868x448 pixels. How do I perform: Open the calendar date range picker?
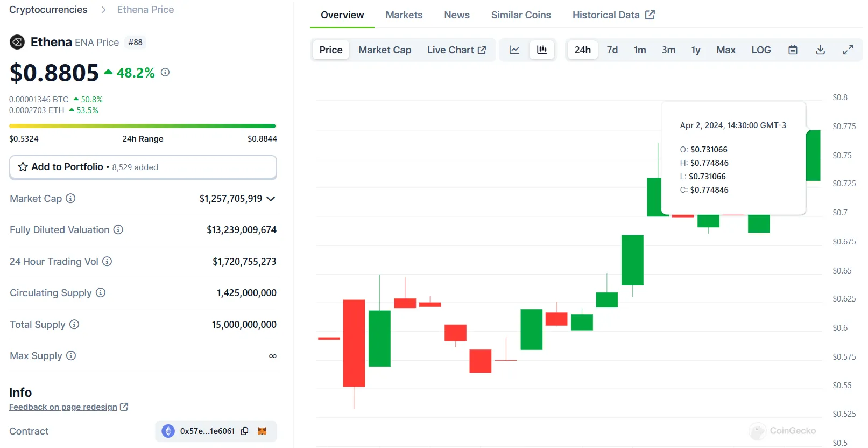[793, 50]
